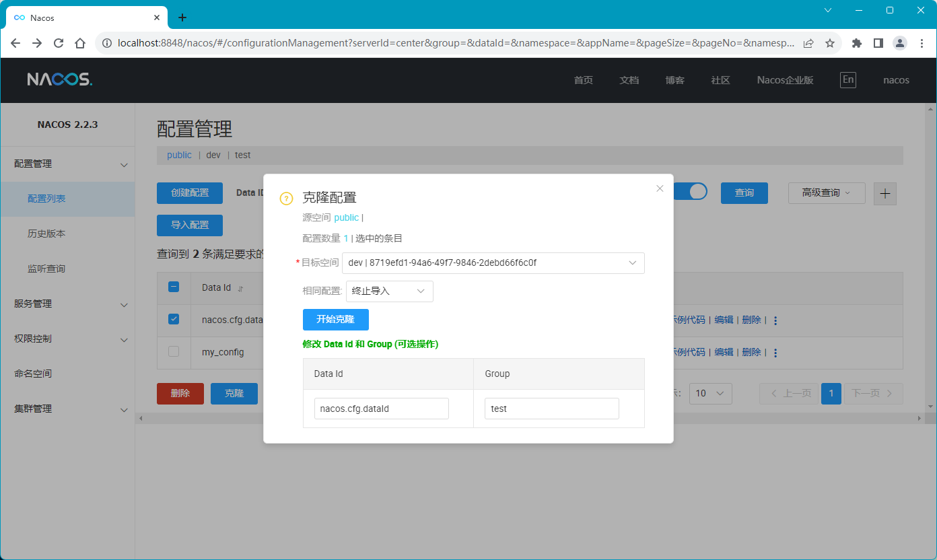937x560 pixels.
Task: Click the plus button next to 高级查询
Action: point(885,193)
